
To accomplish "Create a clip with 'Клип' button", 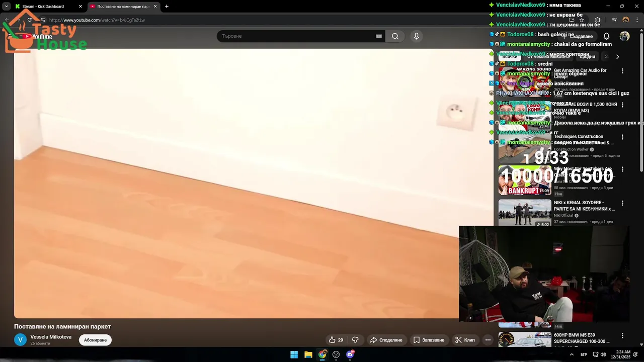I will (465, 340).
